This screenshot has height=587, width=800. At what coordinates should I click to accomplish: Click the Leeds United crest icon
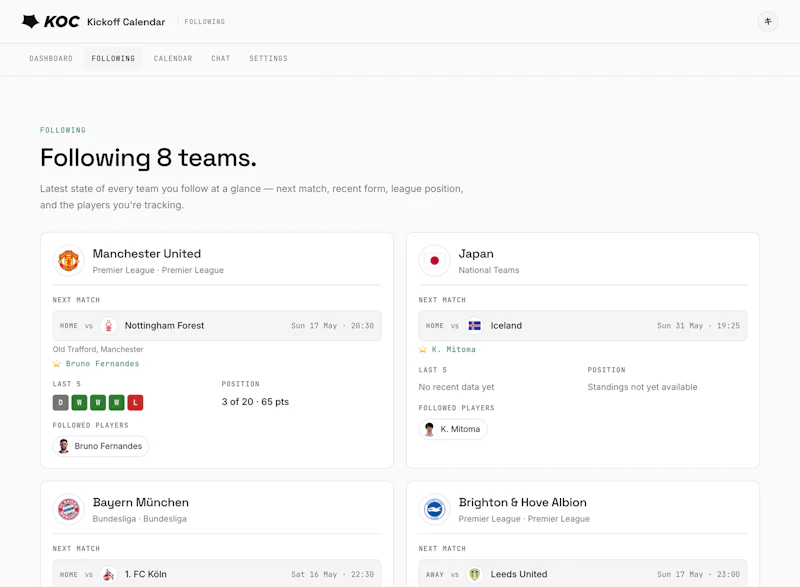tap(474, 574)
